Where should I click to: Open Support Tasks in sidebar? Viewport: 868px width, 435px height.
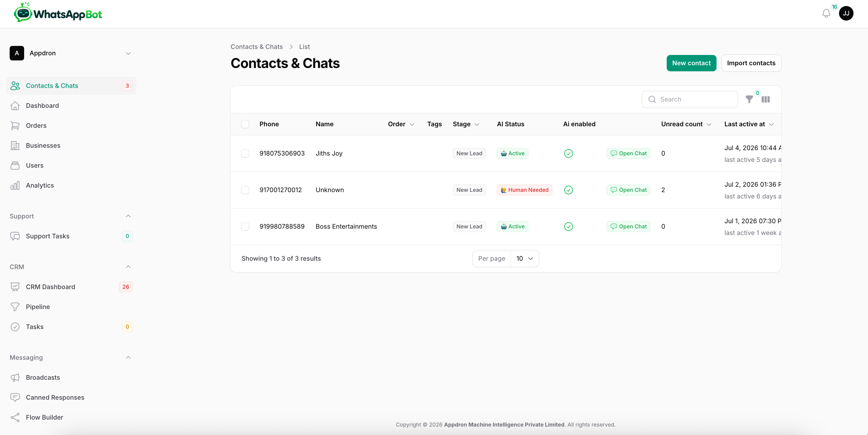click(x=71, y=236)
